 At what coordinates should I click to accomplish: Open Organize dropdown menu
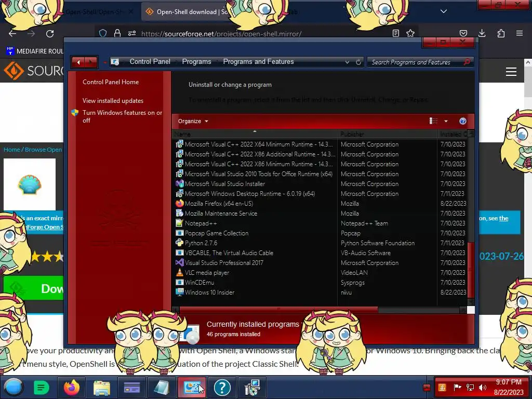193,121
